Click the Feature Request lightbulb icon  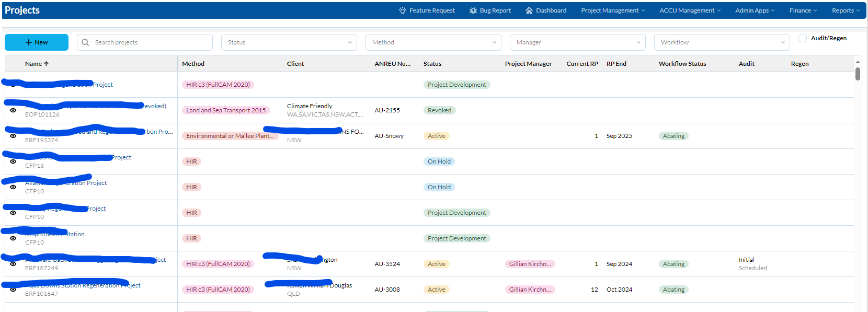pos(403,10)
